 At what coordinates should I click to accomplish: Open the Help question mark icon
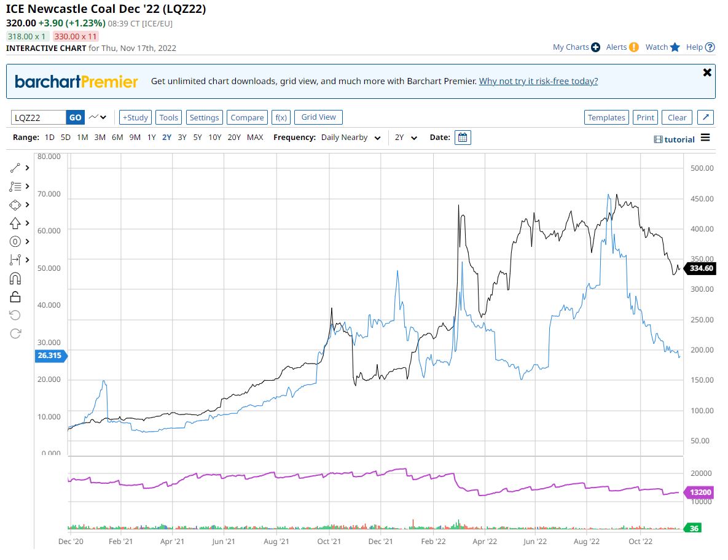click(710, 47)
